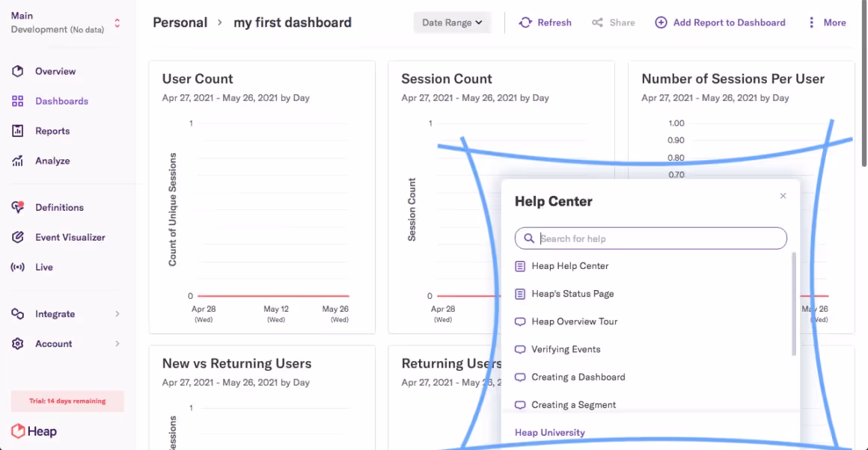Expand the Account submenu chevron
The image size is (868, 450).
[x=117, y=344]
